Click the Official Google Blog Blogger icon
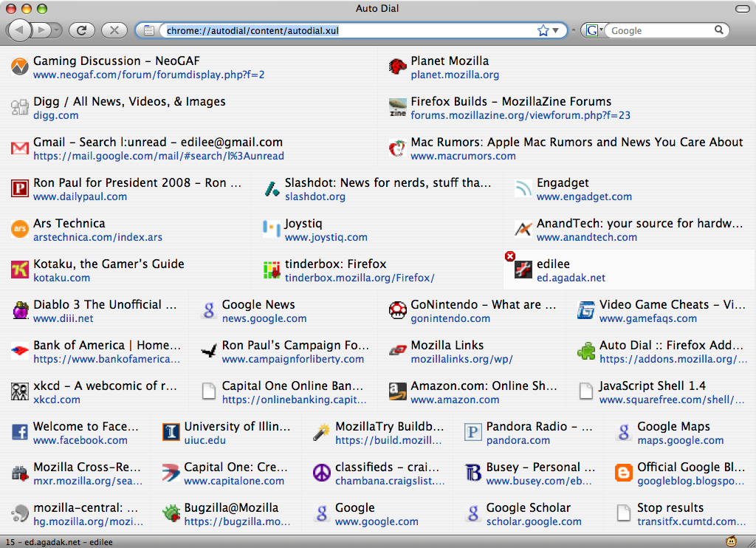The height and width of the screenshot is (548, 756). click(x=624, y=473)
